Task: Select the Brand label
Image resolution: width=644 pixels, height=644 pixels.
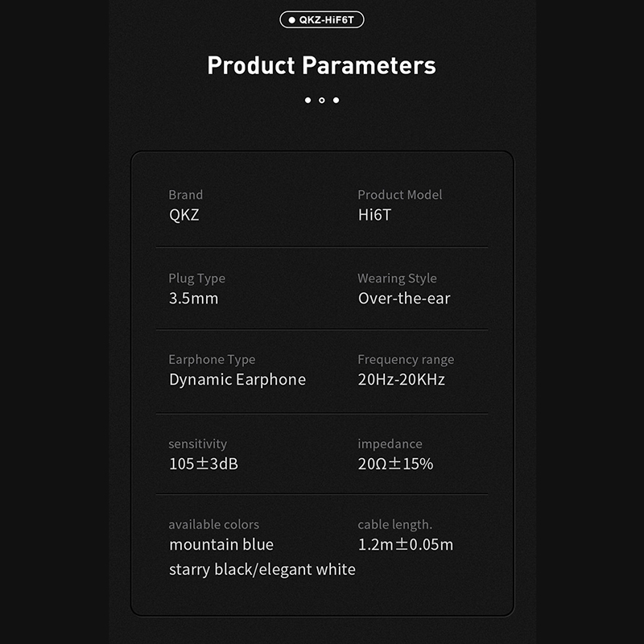Action: tap(186, 195)
